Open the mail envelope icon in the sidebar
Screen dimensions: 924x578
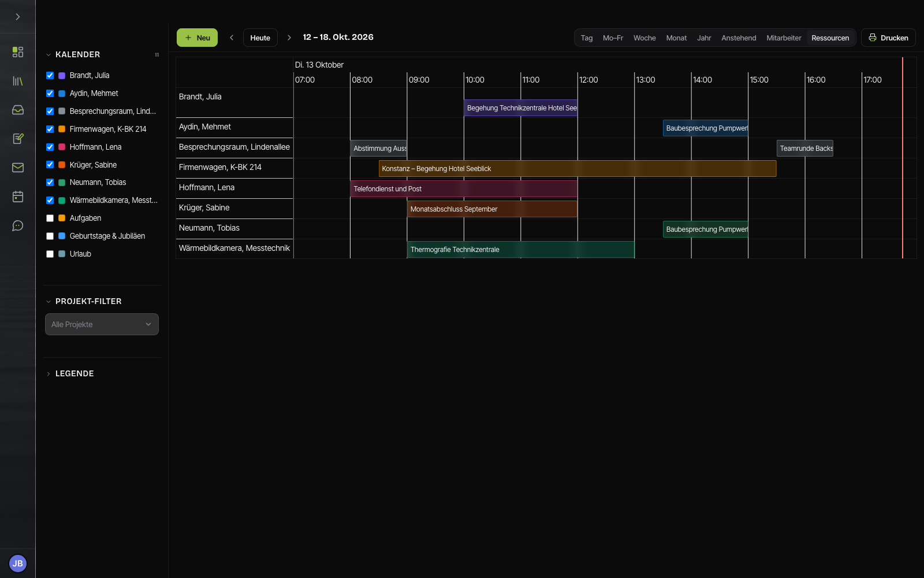tap(18, 168)
